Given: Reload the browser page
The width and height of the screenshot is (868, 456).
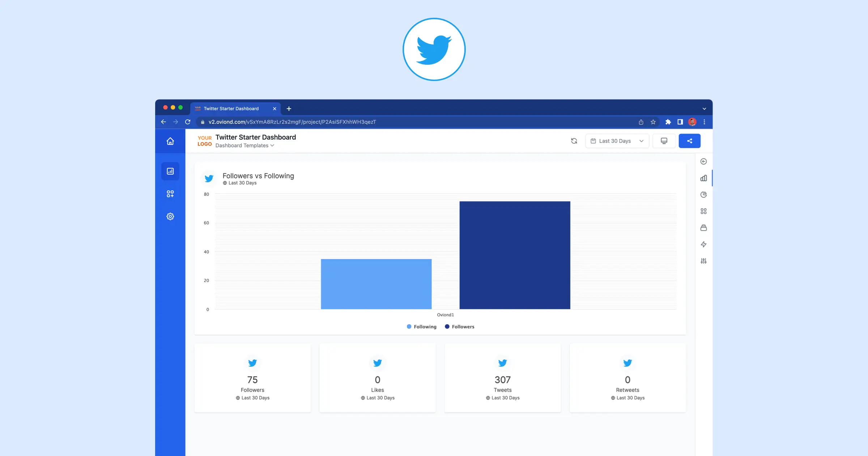Looking at the screenshot, I should point(188,122).
